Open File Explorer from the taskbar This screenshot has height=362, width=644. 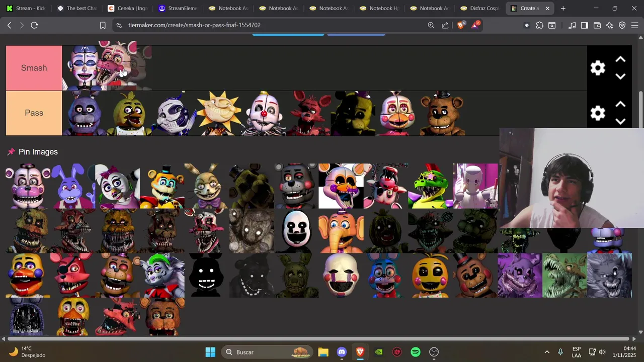(323, 352)
